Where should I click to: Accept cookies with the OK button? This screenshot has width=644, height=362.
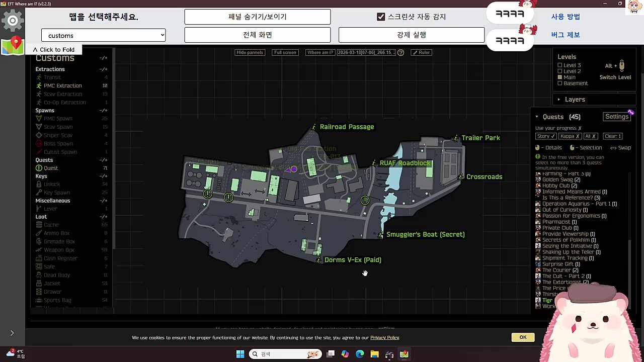tap(523, 337)
